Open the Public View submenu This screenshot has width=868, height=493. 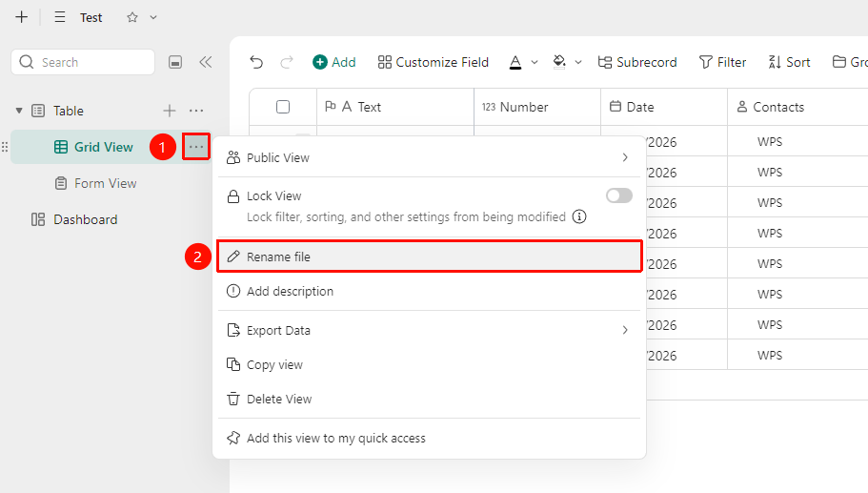429,158
